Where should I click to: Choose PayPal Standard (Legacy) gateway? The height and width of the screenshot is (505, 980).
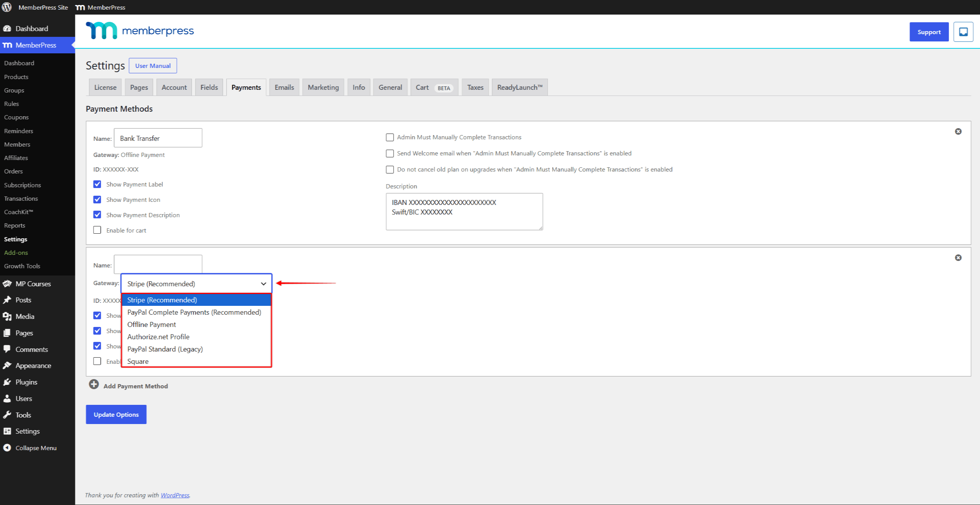[196, 349]
